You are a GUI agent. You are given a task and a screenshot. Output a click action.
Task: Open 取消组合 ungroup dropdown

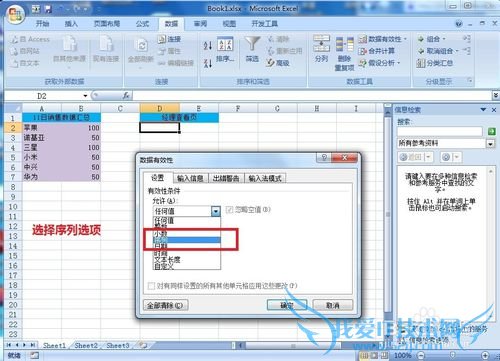pos(457,51)
